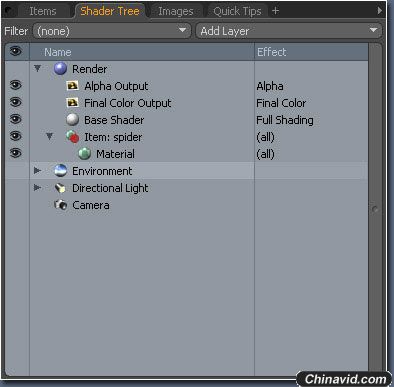Click the Item: spider mask icon
Image resolution: width=394 pixels, height=387 pixels.
pyautogui.click(x=72, y=137)
